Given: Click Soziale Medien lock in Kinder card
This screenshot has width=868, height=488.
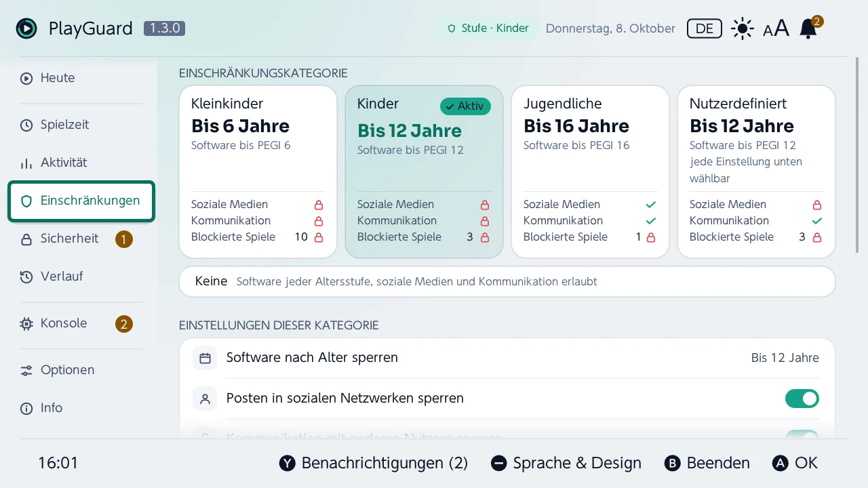Looking at the screenshot, I should tap(485, 205).
